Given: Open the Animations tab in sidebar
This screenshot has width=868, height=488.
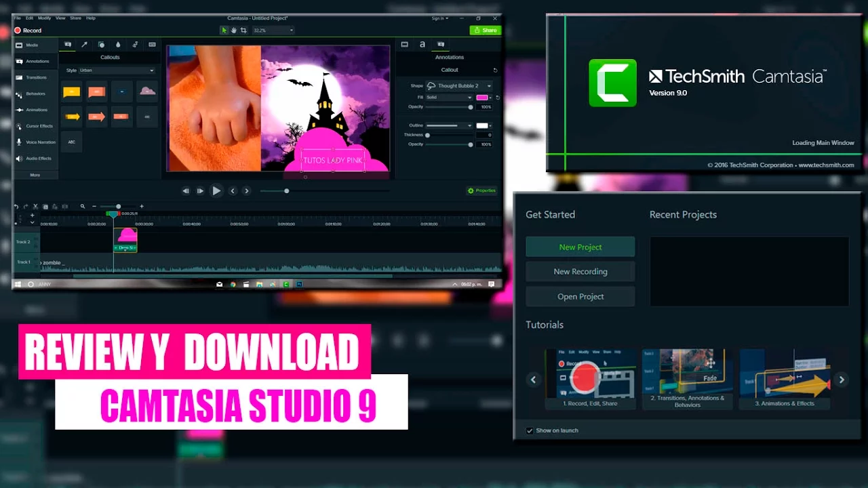Looking at the screenshot, I should coord(36,110).
